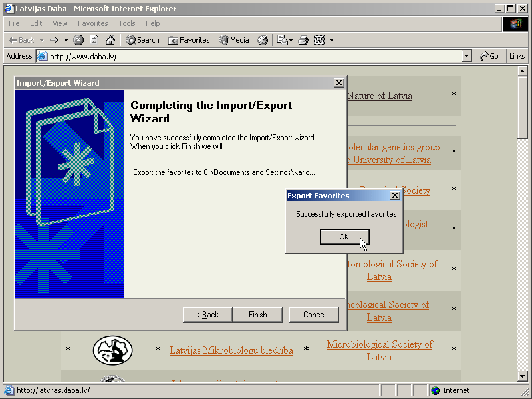Viewport: 532px width, 399px height.
Task: Click Internet zone globe icon in status bar
Action: pos(435,390)
